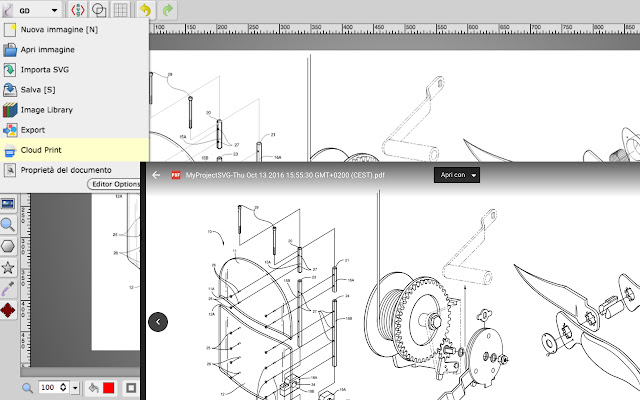The image size is (640, 400).
Task: Toggle the grid display
Action: pos(120,10)
